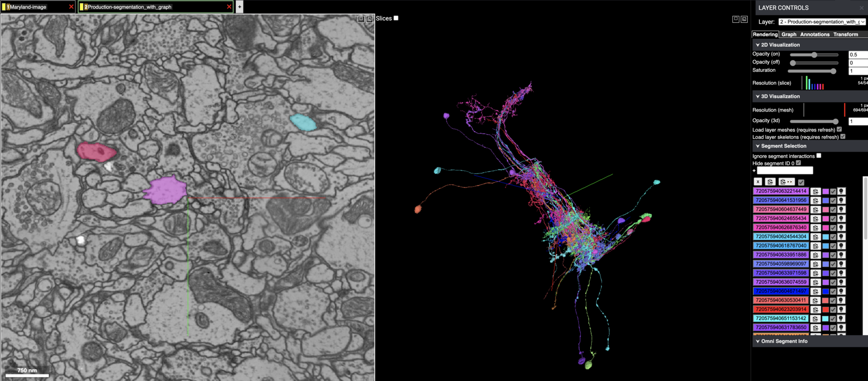Close the Maryland-image layer tab with red X
This screenshot has height=381, width=868.
(71, 7)
